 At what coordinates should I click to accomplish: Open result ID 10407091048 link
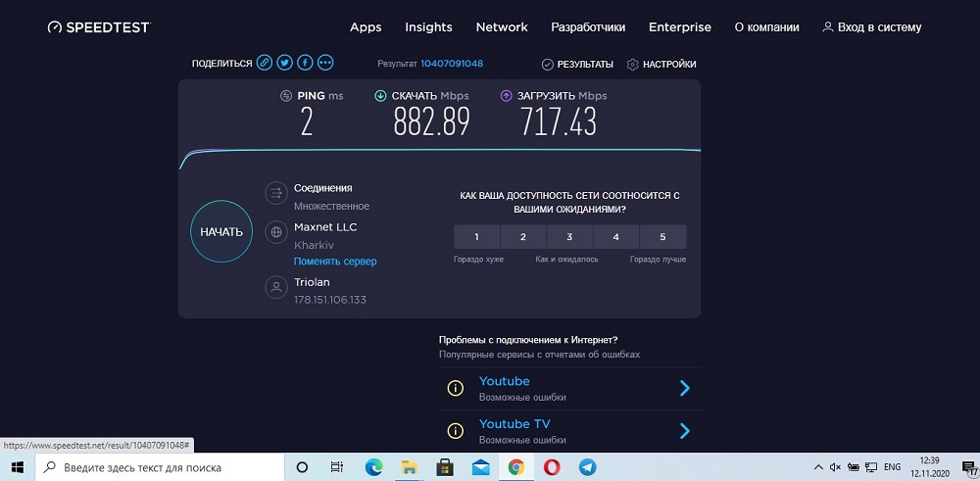click(x=452, y=63)
